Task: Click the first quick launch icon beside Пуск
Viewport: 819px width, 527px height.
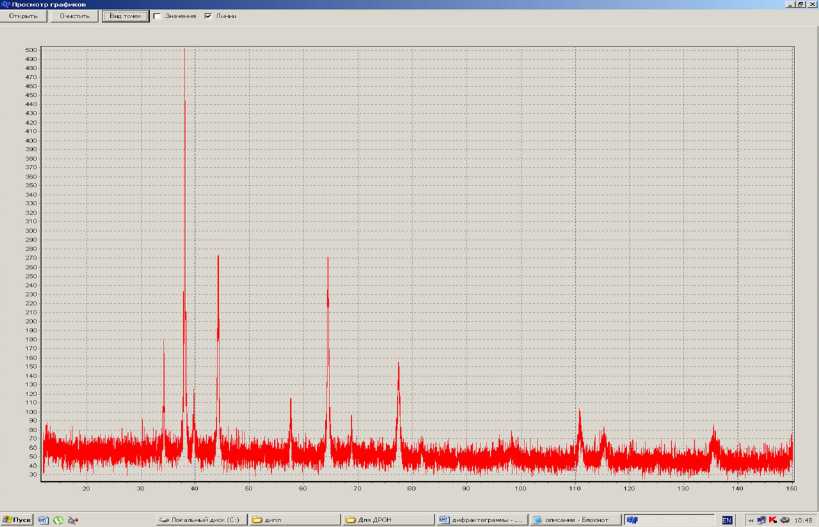Action: pyautogui.click(x=44, y=520)
